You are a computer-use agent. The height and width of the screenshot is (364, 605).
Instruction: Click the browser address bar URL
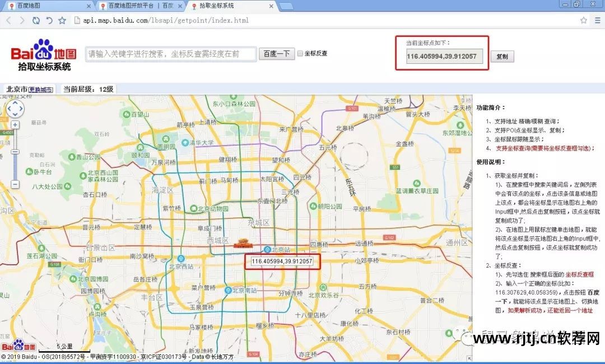[x=166, y=20]
